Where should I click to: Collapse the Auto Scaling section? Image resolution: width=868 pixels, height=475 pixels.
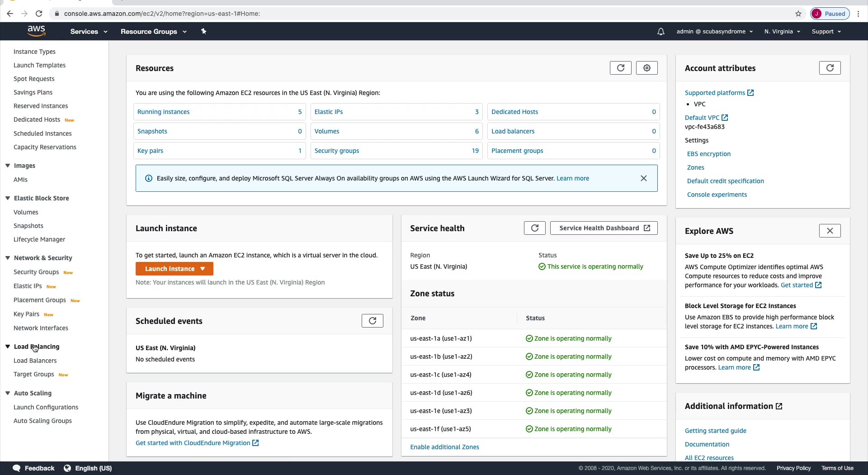8,393
